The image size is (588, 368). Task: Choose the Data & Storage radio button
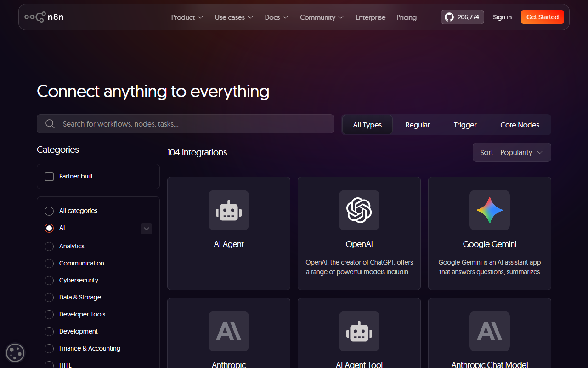[x=49, y=298]
